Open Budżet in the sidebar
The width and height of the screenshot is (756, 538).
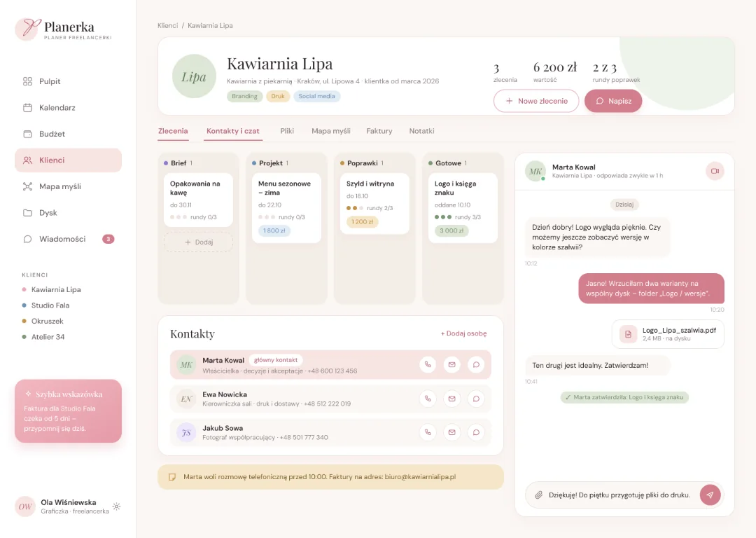(68, 134)
